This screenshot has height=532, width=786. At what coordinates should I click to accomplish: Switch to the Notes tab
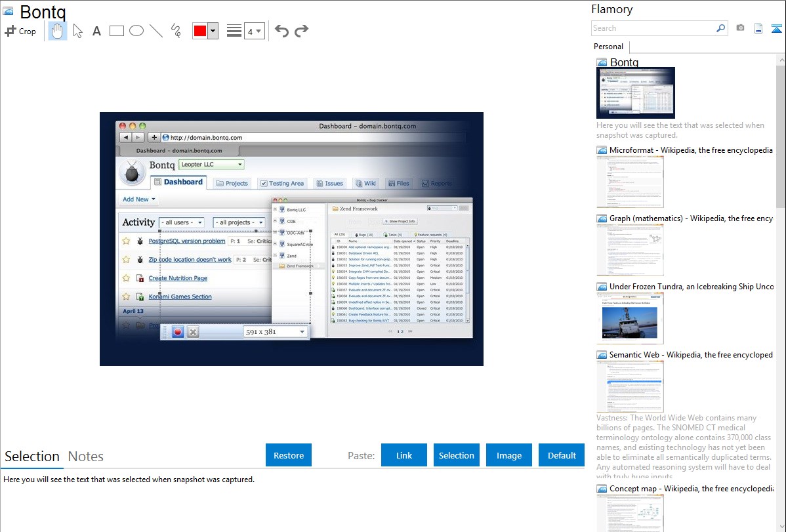pyautogui.click(x=86, y=457)
